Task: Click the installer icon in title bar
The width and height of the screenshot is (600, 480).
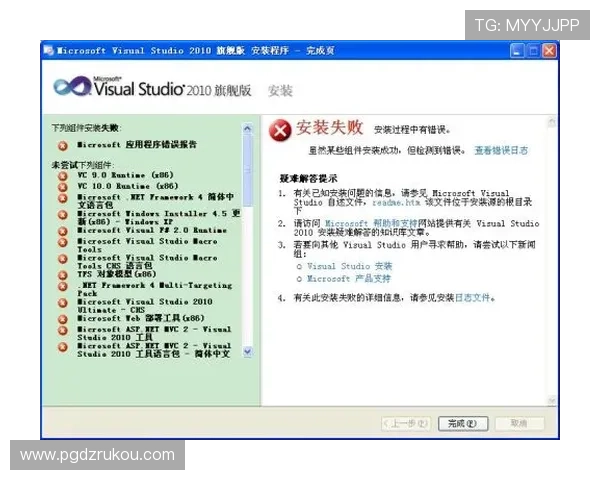Action: click(49, 50)
